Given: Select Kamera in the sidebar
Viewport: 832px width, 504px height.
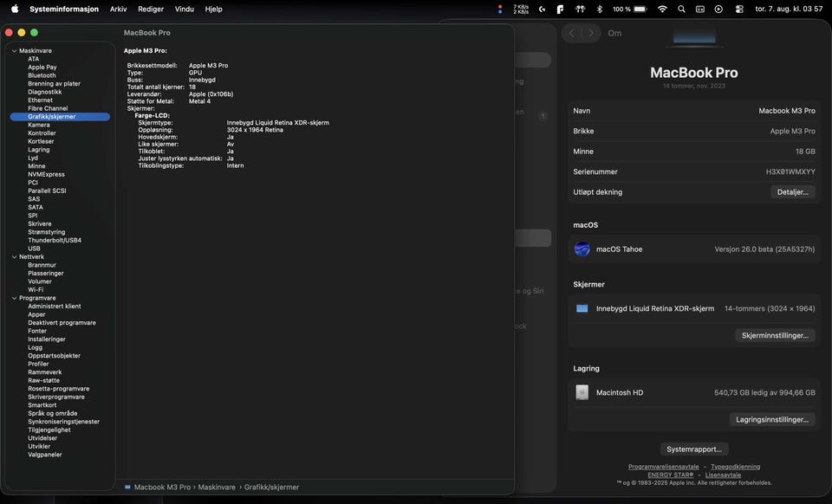Looking at the screenshot, I should [39, 125].
